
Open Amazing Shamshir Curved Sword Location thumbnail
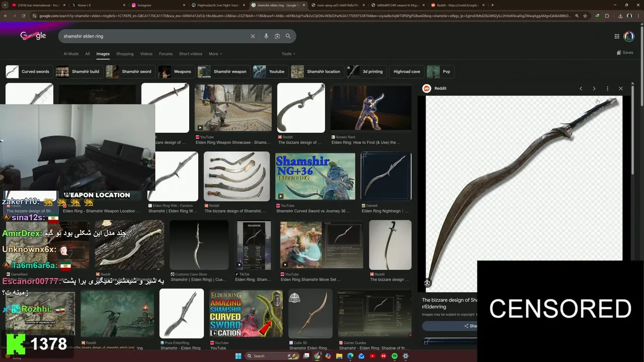(x=246, y=314)
